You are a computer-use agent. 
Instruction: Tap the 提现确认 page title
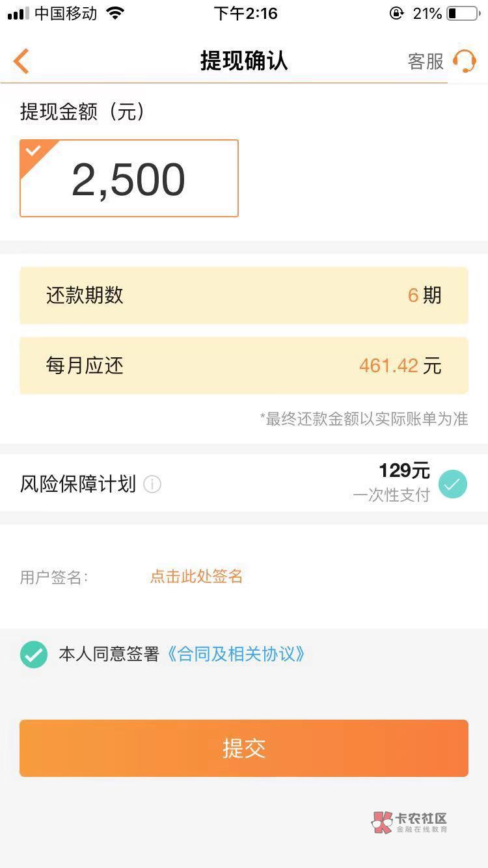[x=244, y=61]
